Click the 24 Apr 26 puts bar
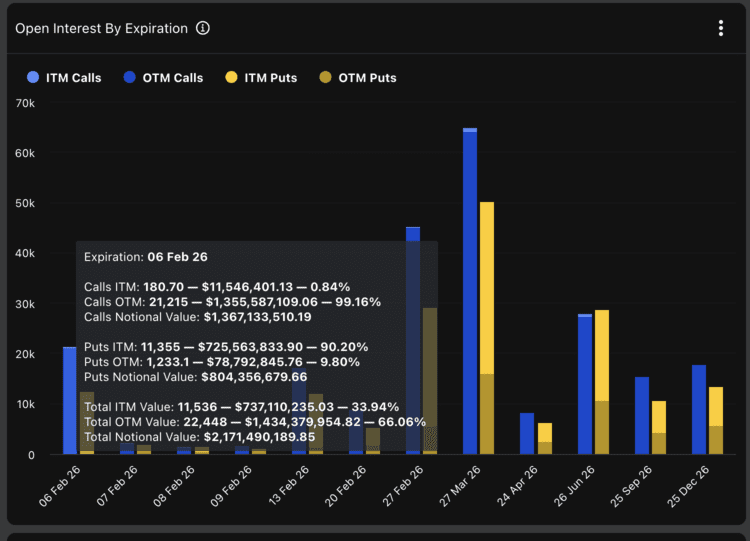This screenshot has width=750, height=541. tap(545, 438)
